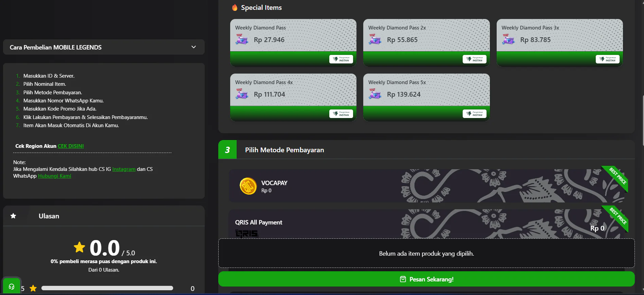This screenshot has height=295, width=644.
Task: Click the white star icon beside Ulasan
Action: coord(13,216)
